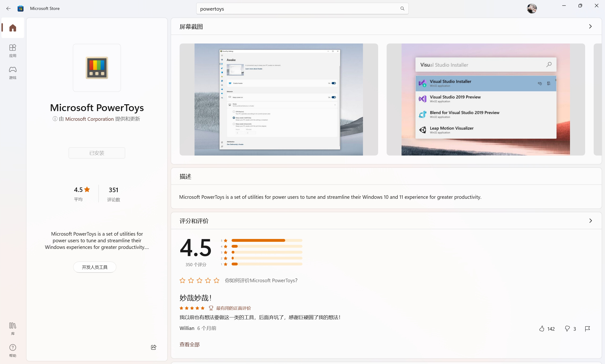Click the Microsoft PowerToys title
This screenshot has height=364, width=605.
tap(97, 108)
